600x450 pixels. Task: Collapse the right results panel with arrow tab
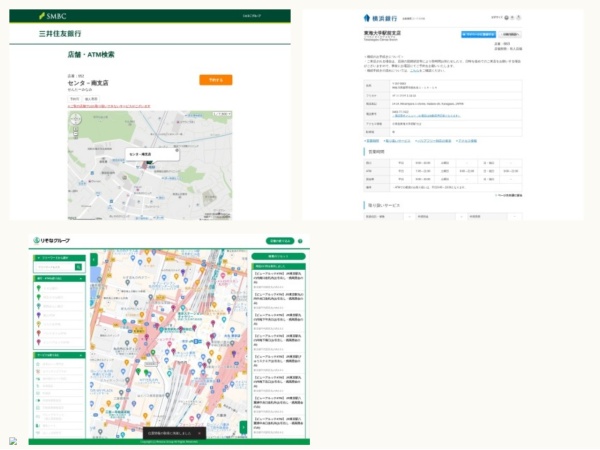pos(243,427)
